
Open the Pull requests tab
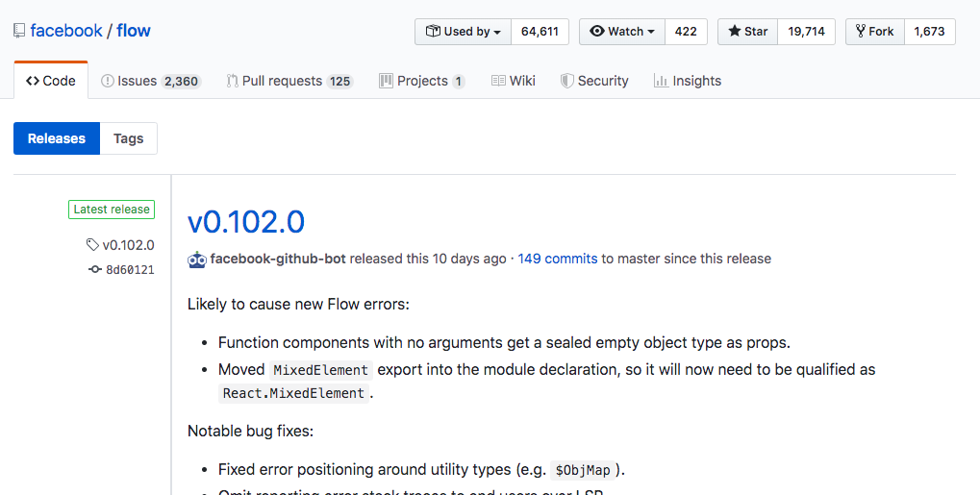289,81
